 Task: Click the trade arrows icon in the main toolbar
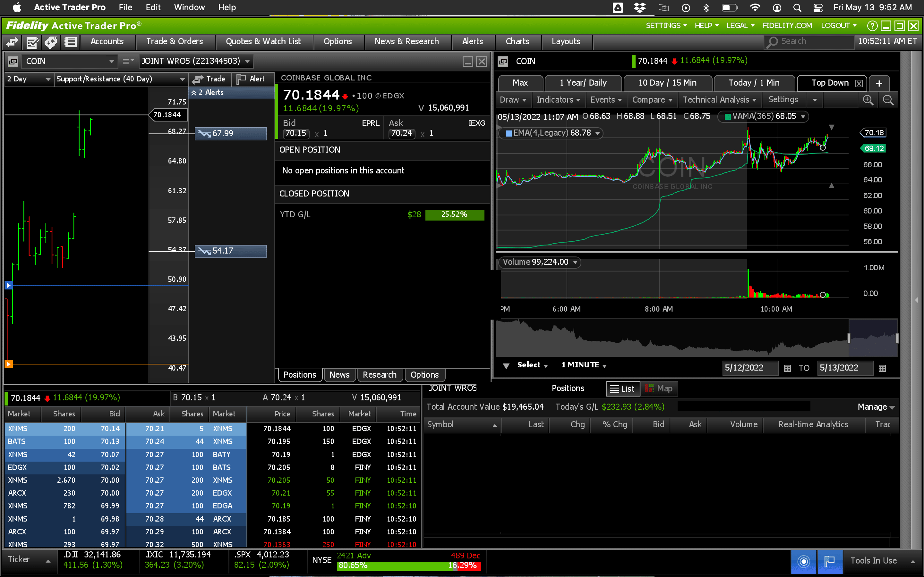pyautogui.click(x=12, y=42)
